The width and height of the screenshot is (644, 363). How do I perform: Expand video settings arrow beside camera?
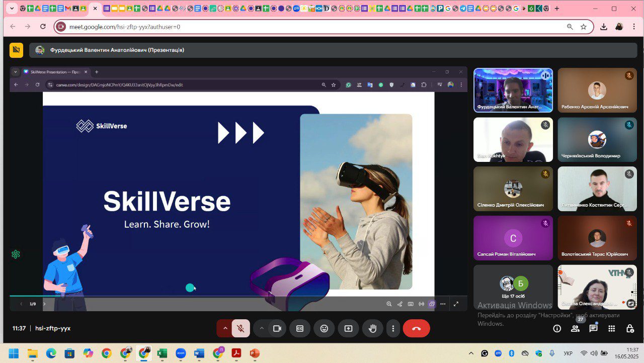pos(261,328)
